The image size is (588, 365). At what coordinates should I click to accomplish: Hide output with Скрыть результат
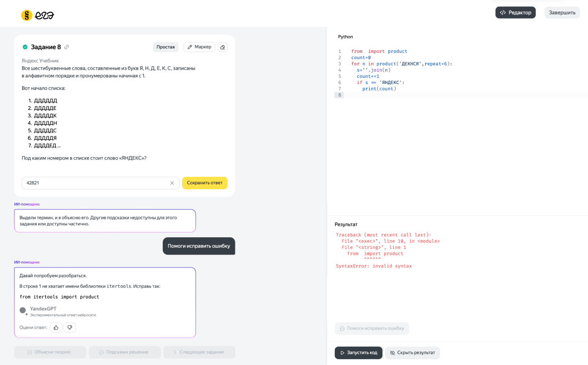pyautogui.click(x=412, y=353)
